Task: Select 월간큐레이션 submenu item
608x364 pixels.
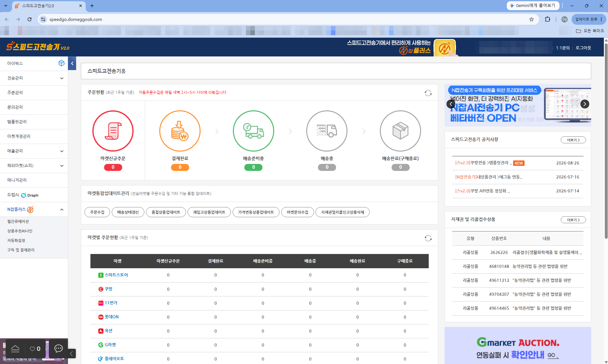Action: click(x=18, y=221)
